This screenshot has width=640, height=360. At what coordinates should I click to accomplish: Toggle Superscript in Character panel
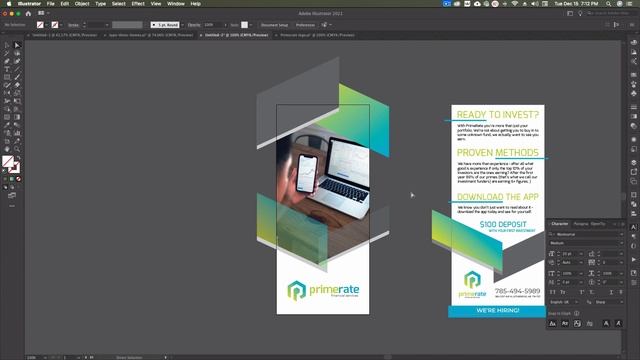[582, 292]
